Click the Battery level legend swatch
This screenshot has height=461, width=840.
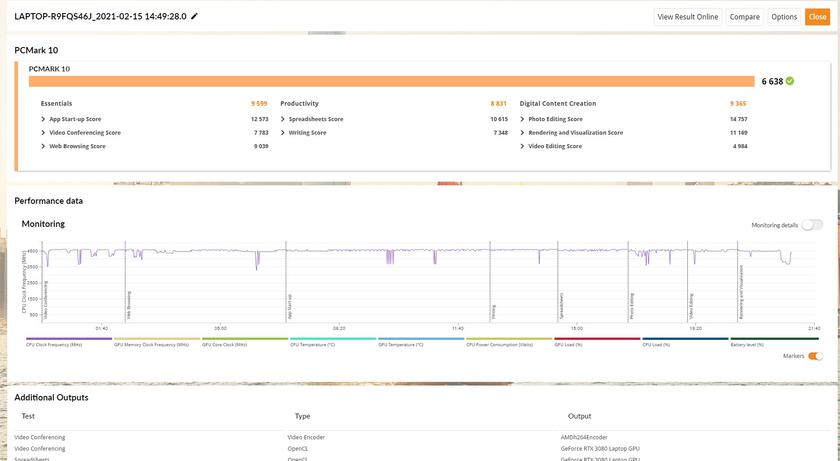point(773,339)
